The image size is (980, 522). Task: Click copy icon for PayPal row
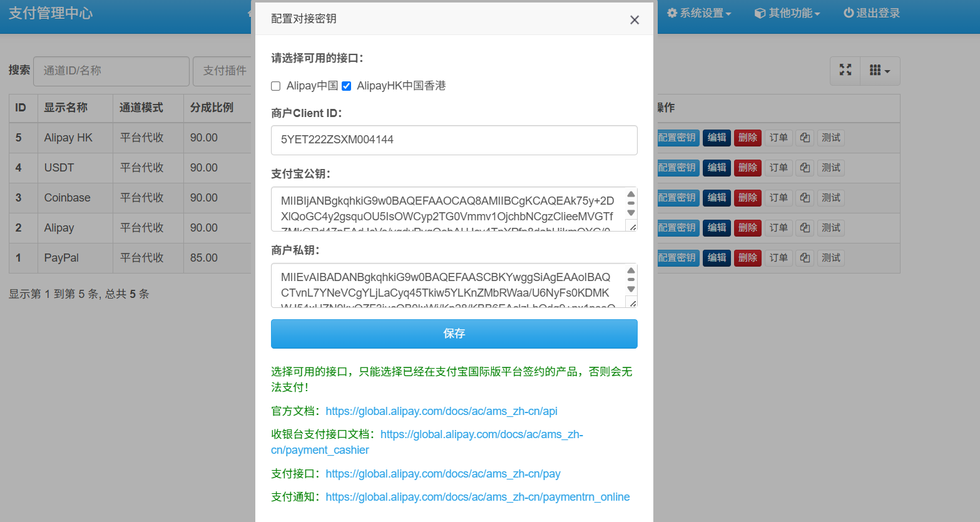coord(805,258)
